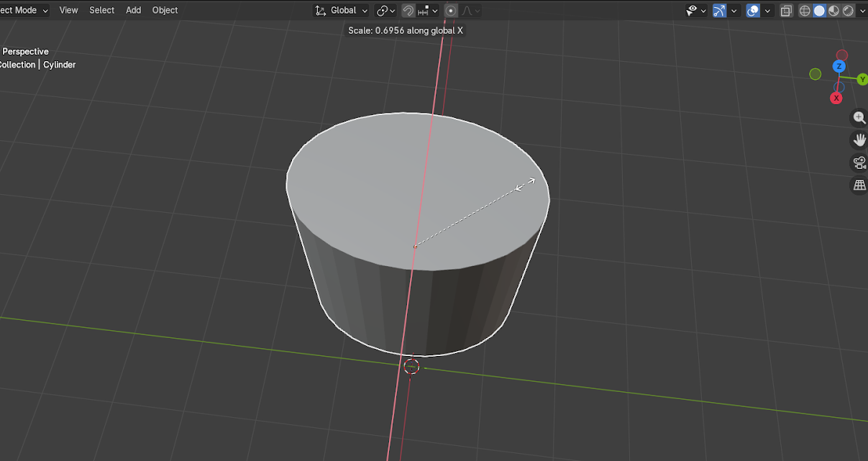
Task: Open the Add menu
Action: [133, 10]
